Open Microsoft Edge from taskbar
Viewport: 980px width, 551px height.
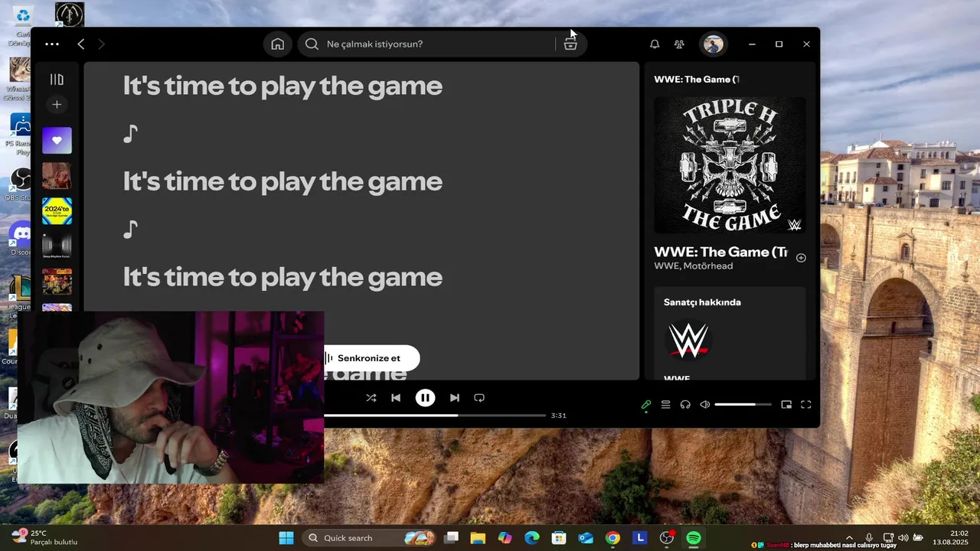(x=531, y=538)
